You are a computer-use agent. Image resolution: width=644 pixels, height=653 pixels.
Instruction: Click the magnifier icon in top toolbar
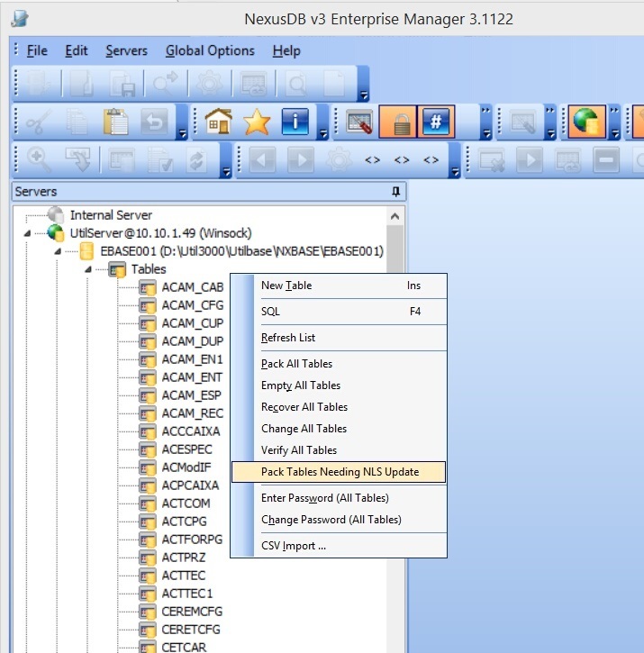click(297, 83)
